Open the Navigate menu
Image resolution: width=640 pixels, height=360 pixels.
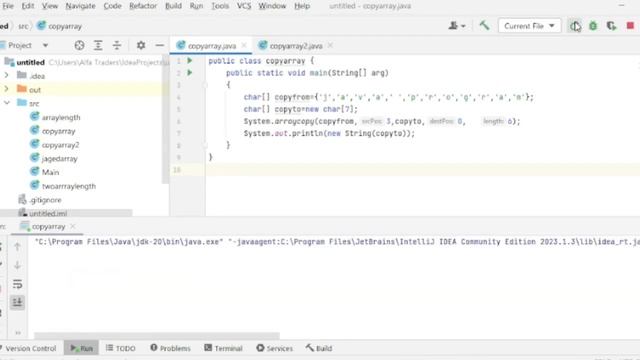point(80,6)
